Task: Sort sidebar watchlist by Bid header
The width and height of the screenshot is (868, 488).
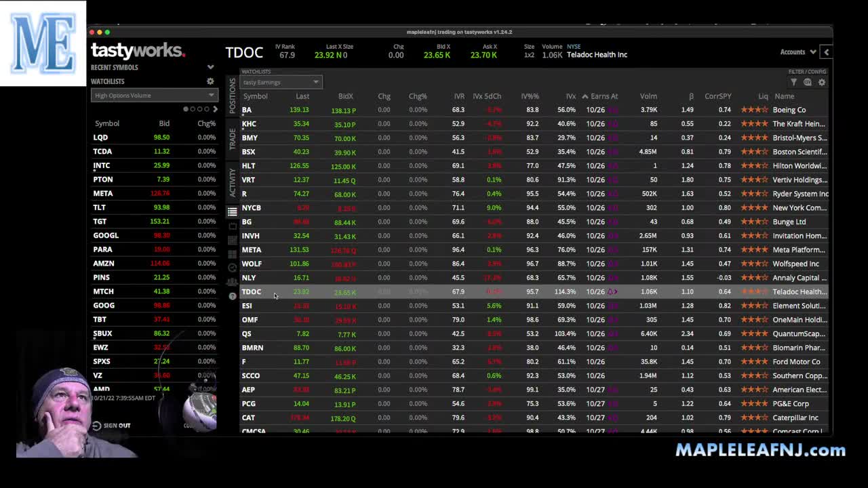Action: pyautogui.click(x=164, y=123)
